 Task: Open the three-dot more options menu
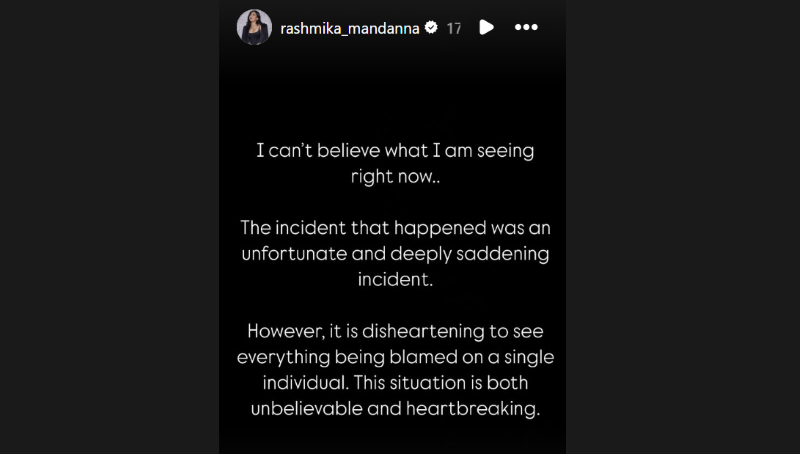coord(526,28)
